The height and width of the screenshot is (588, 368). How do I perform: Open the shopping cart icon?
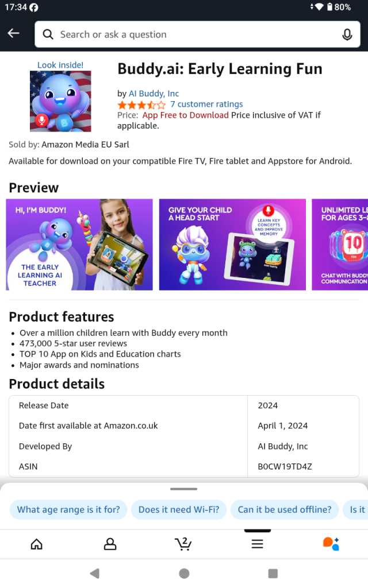pos(183,544)
